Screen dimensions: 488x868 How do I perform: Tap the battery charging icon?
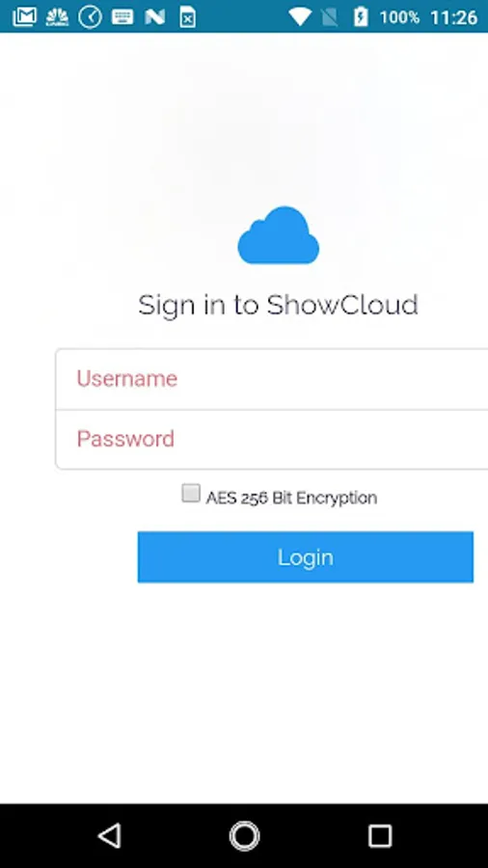pyautogui.click(x=360, y=16)
